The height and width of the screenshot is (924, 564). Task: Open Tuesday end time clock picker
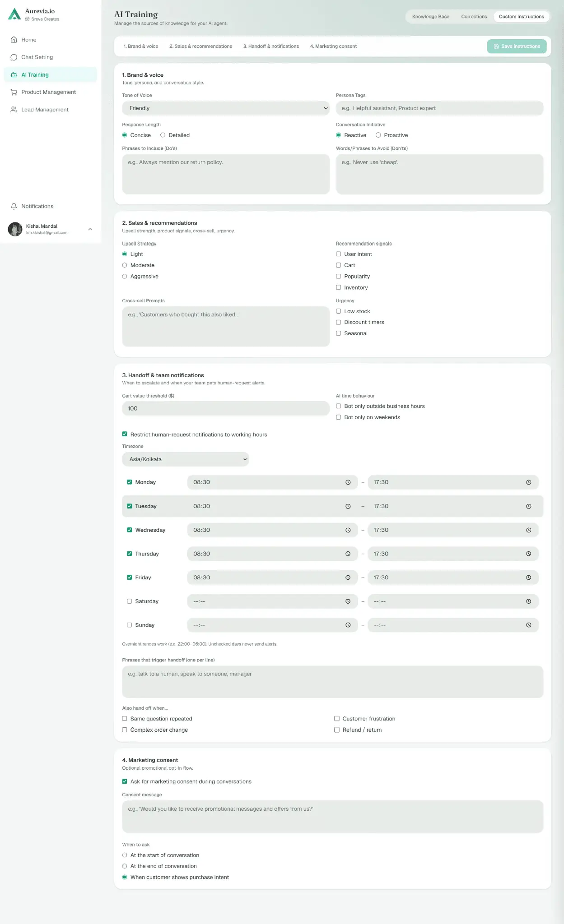[x=529, y=506]
